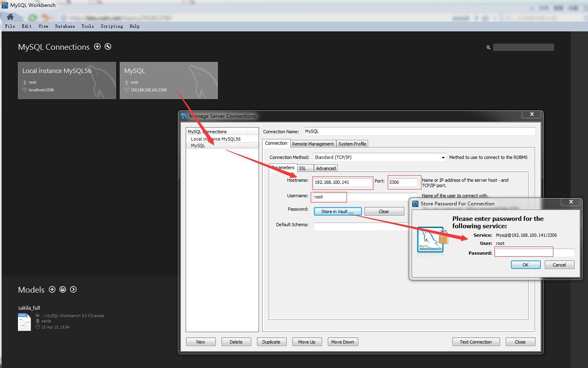The height and width of the screenshot is (368, 588).
Task: Click the Port input field
Action: click(x=403, y=182)
